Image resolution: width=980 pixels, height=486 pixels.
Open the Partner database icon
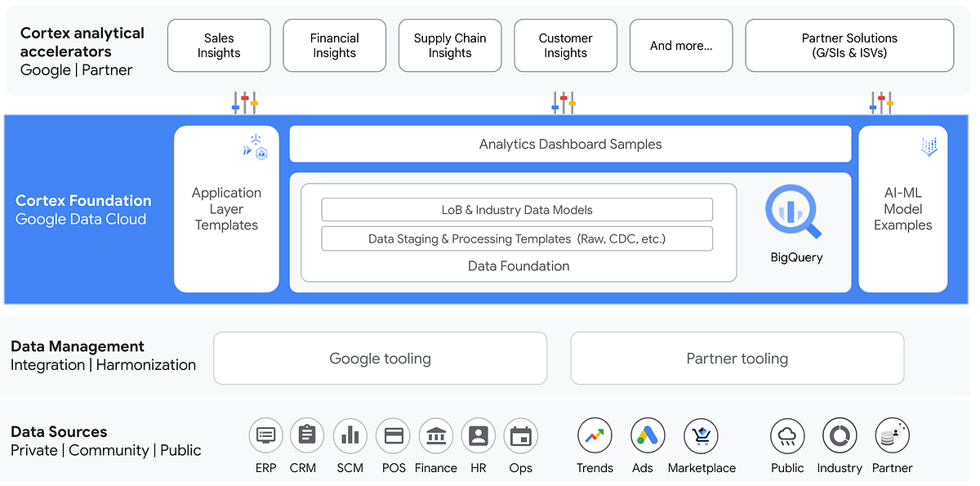[891, 435]
